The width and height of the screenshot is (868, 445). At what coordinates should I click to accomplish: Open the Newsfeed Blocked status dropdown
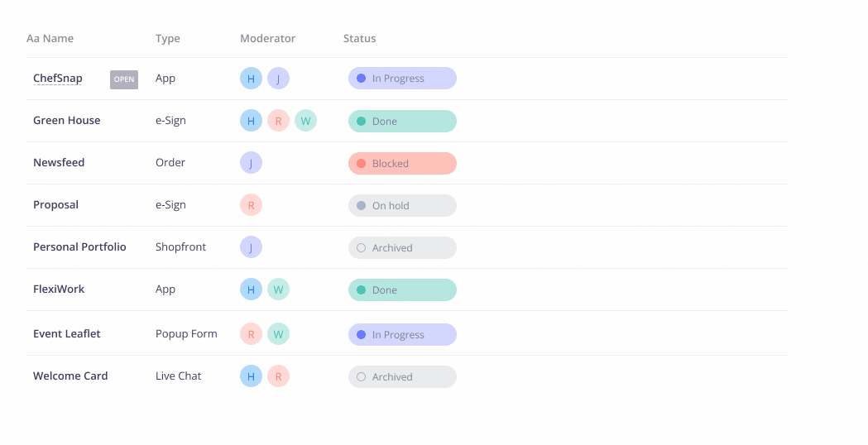tap(402, 164)
